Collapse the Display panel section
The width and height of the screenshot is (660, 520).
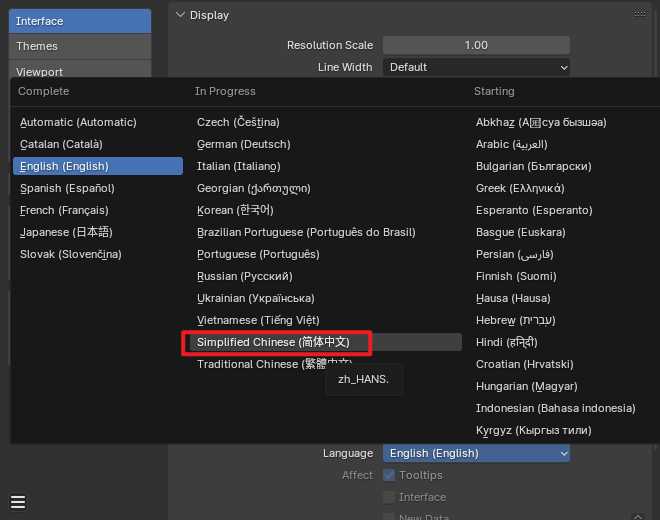(x=180, y=15)
